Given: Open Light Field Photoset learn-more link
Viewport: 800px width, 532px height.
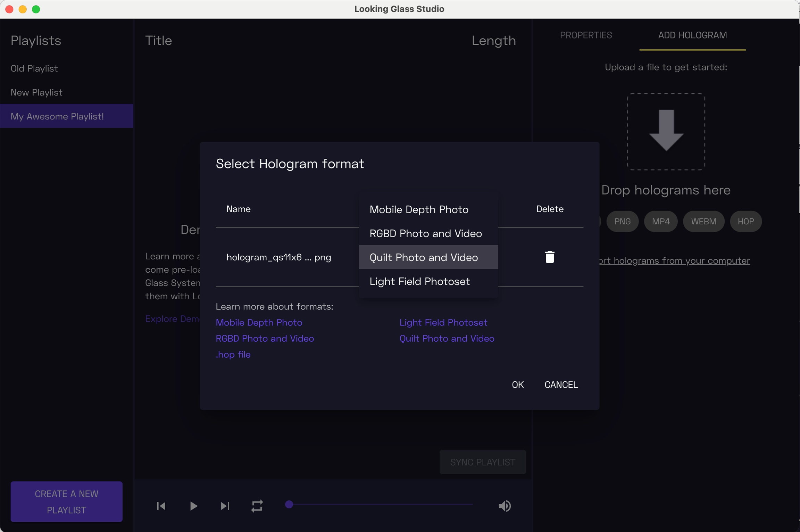Looking at the screenshot, I should (443, 322).
